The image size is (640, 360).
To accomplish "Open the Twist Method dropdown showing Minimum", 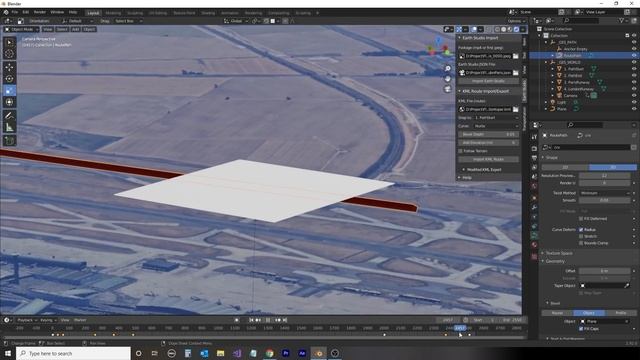I will tap(604, 193).
